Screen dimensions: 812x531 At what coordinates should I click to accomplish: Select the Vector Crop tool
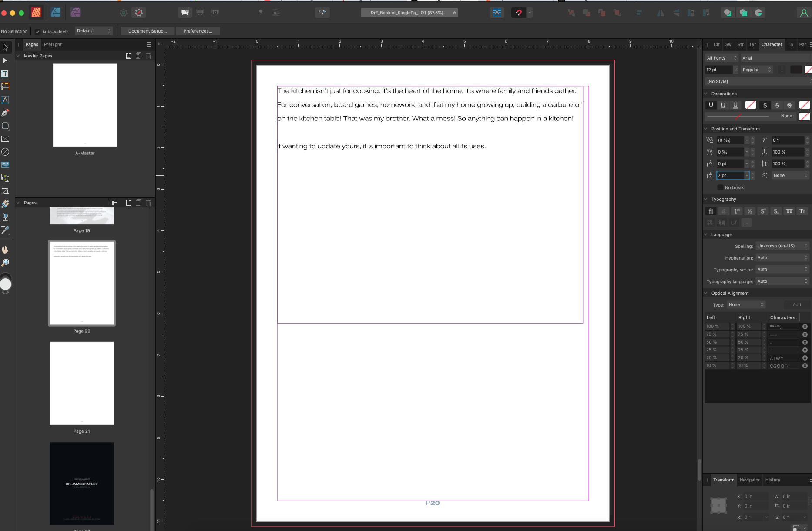tap(5, 190)
